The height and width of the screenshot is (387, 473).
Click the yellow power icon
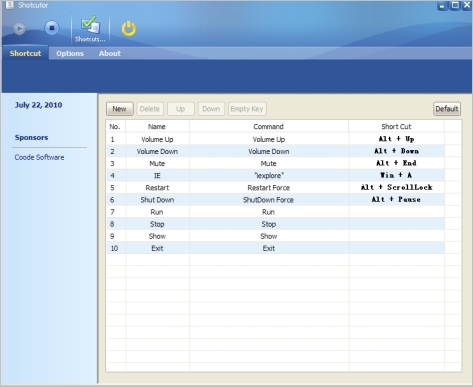pos(129,29)
